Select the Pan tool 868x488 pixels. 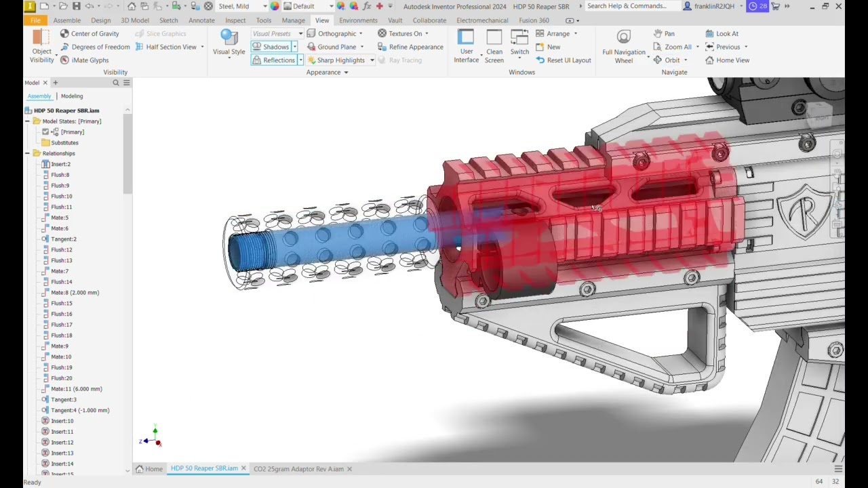click(x=664, y=33)
